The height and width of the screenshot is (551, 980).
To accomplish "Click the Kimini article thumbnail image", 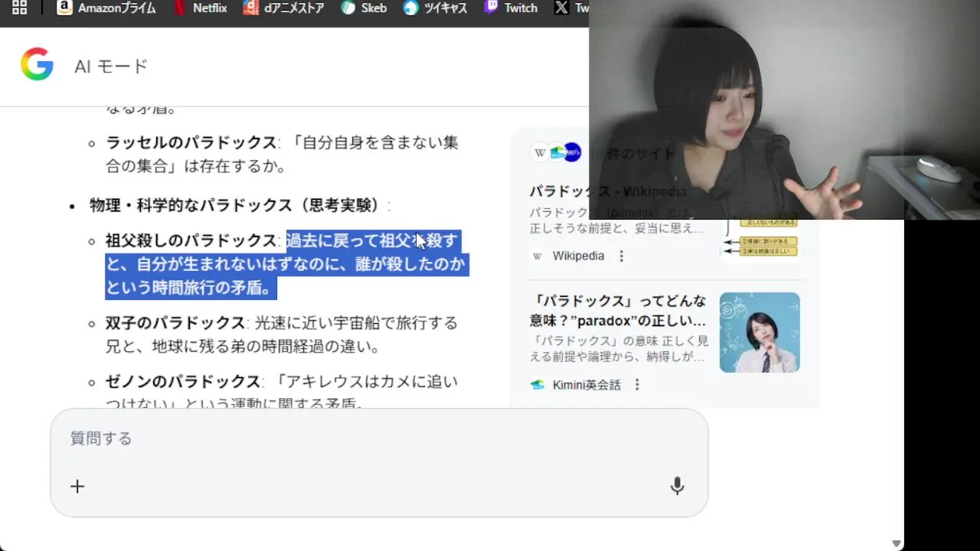I will 759,332.
